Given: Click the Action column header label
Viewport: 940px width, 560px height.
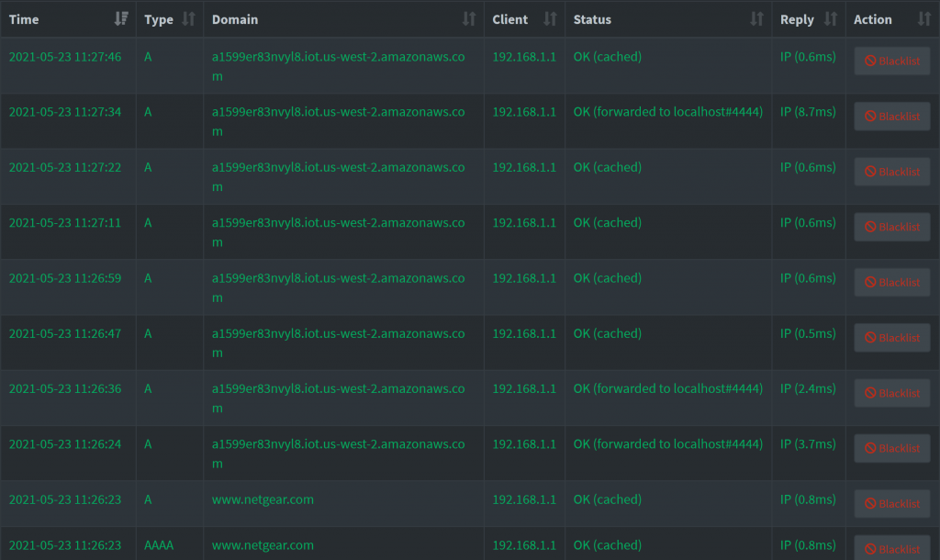Looking at the screenshot, I should point(873,20).
